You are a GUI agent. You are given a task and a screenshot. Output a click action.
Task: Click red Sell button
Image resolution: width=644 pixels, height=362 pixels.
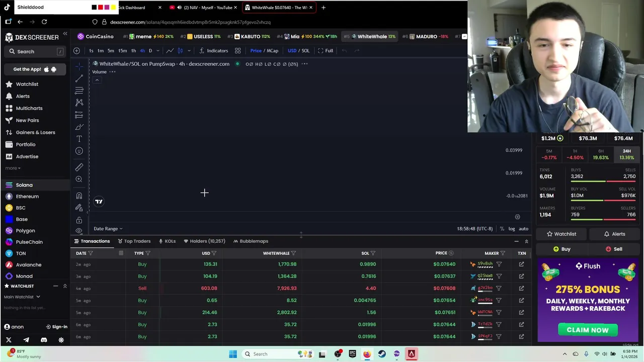(614, 249)
